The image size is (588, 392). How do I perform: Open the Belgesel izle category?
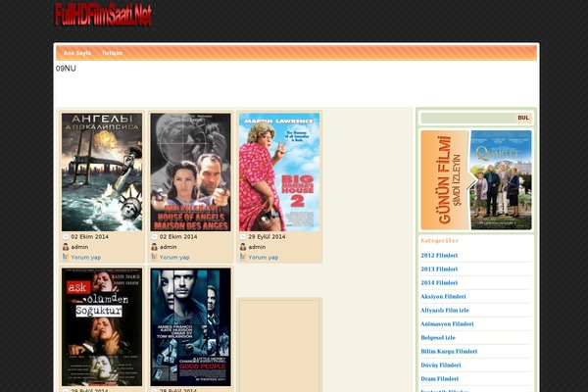tap(438, 337)
